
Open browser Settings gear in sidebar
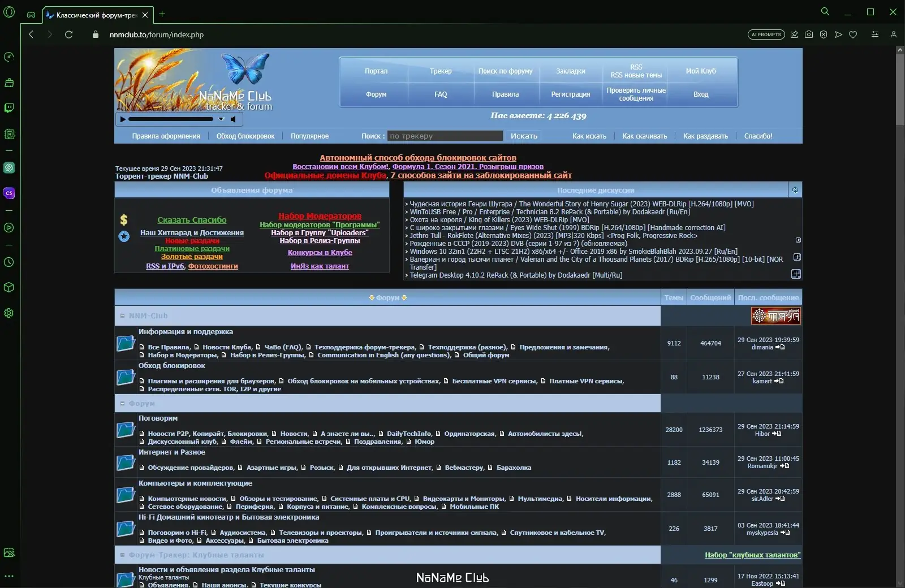click(x=9, y=313)
